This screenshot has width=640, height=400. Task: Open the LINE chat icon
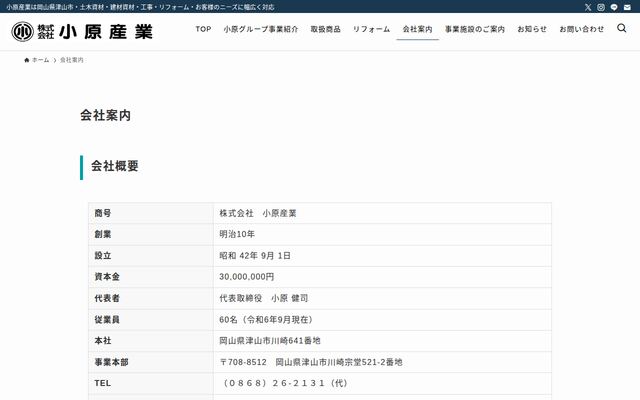(x=614, y=7)
